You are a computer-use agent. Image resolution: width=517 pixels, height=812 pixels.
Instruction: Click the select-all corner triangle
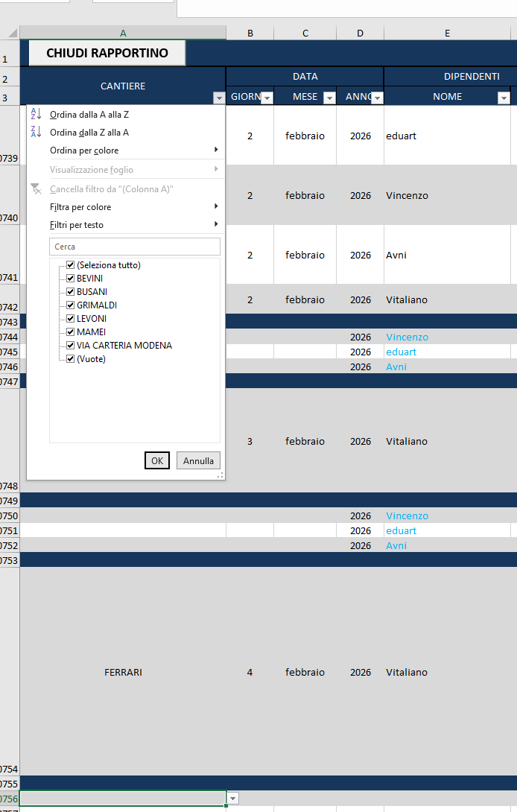pos(13,33)
